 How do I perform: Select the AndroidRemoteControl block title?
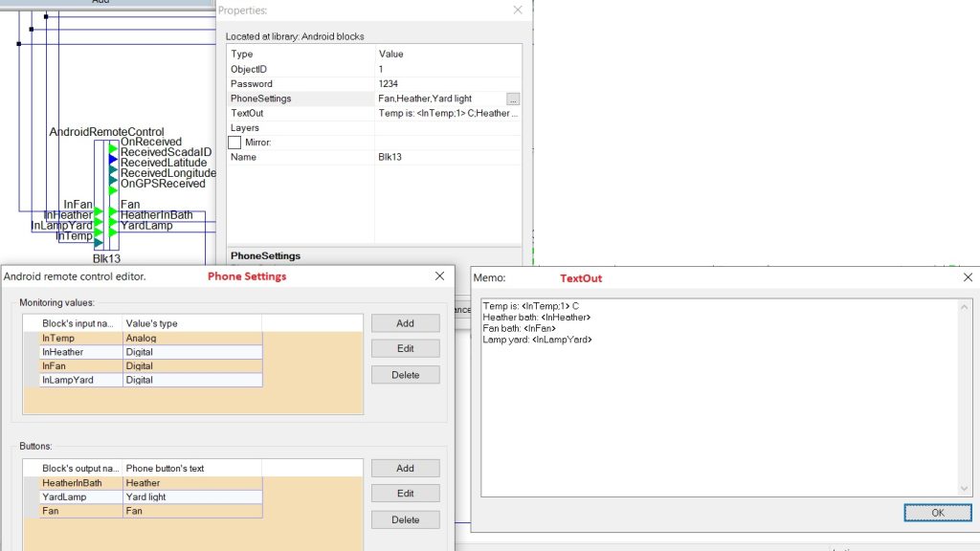[107, 132]
